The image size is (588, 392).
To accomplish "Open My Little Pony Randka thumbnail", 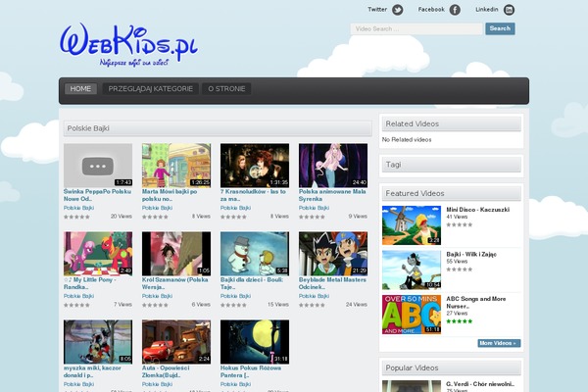I will (x=98, y=254).
